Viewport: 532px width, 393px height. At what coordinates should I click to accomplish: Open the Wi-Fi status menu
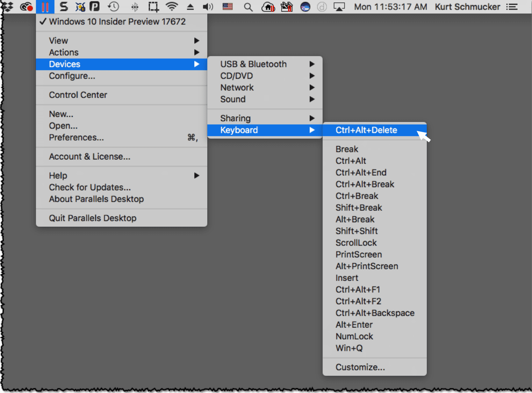click(172, 7)
